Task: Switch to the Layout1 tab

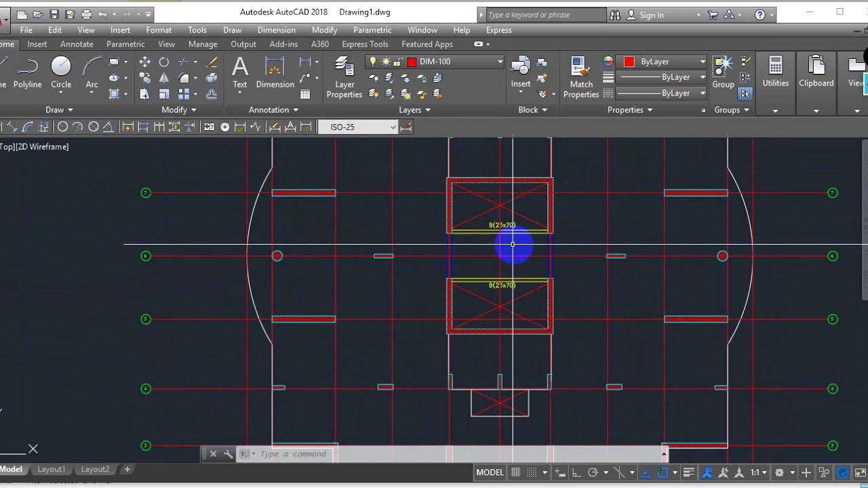Action: (x=52, y=469)
